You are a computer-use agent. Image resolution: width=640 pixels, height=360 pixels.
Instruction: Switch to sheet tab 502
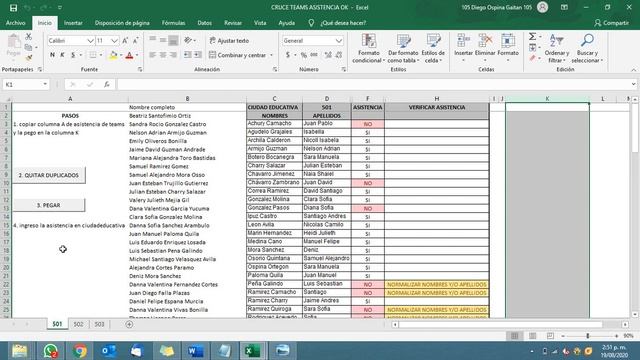pyautogui.click(x=78, y=324)
